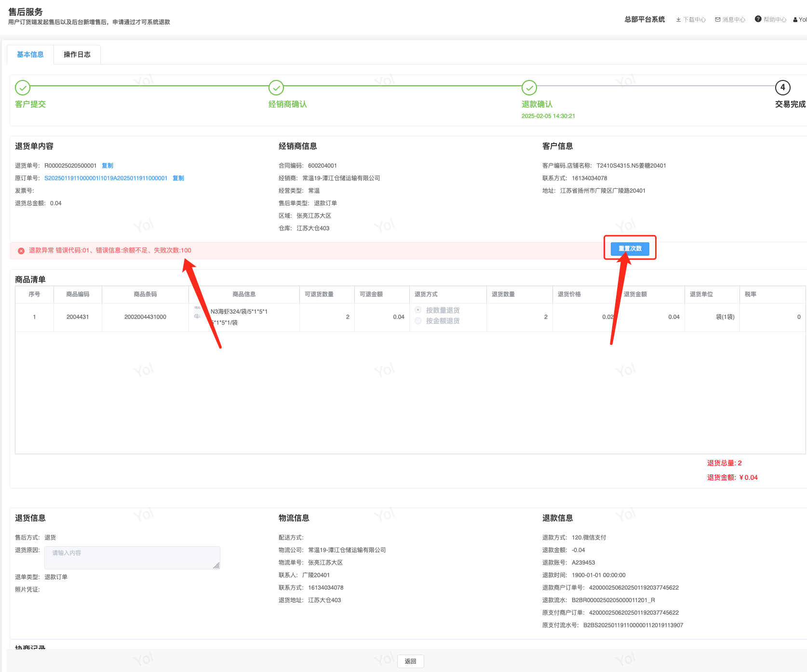Click the 退款商户订单号 value
This screenshot has width=807, height=672.
634,588
